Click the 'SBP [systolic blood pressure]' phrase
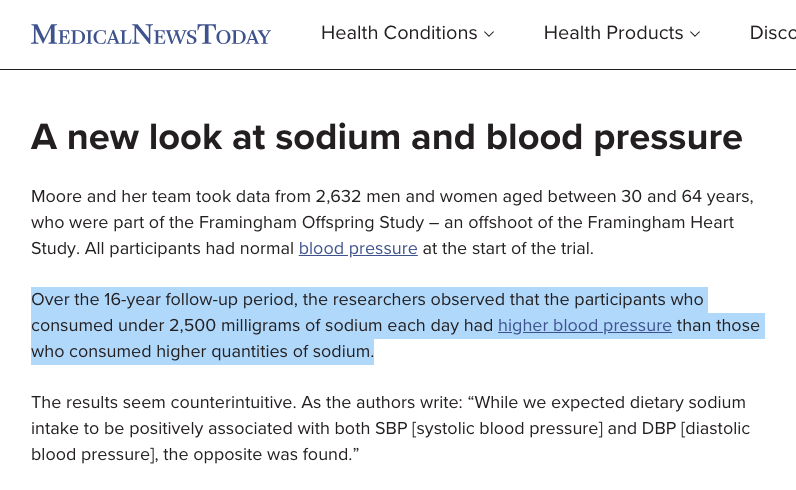 click(489, 428)
